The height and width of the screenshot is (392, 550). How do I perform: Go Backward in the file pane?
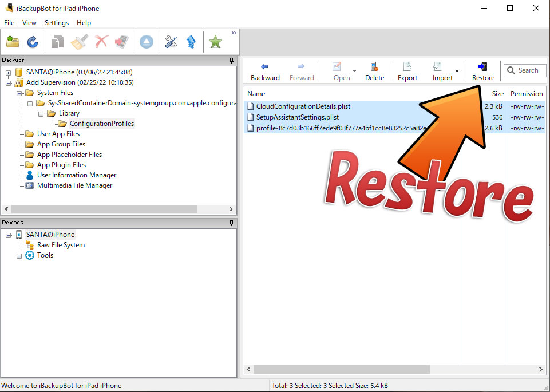[265, 72]
